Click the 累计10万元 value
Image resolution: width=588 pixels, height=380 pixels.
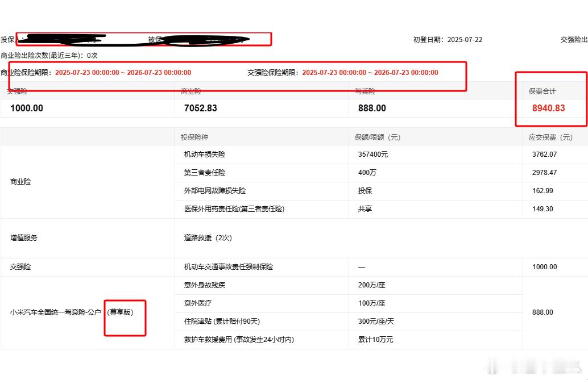point(375,340)
